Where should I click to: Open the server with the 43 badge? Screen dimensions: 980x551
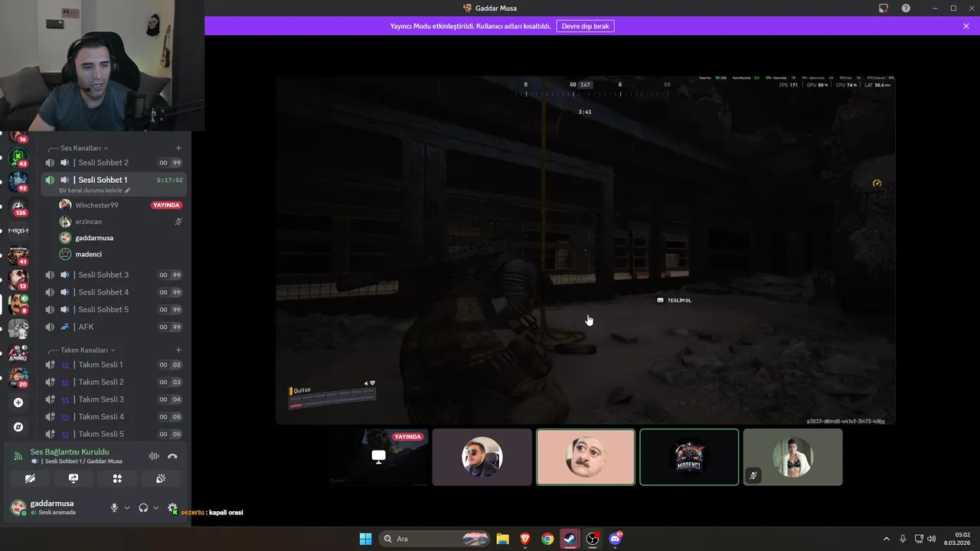tap(18, 158)
